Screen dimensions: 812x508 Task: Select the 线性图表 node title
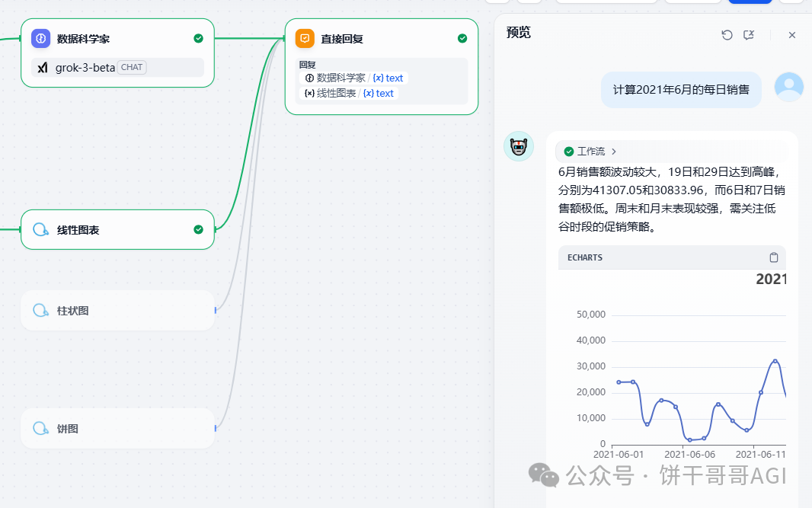point(78,230)
